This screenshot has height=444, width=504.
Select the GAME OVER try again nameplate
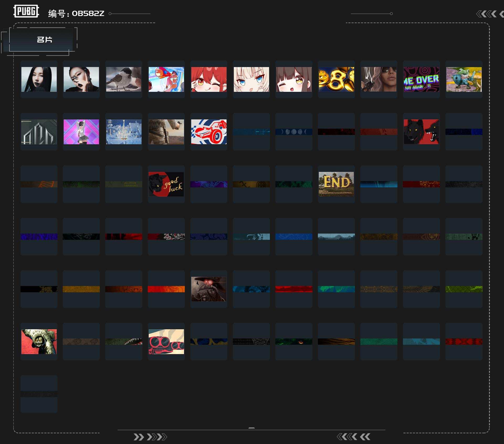point(421,79)
